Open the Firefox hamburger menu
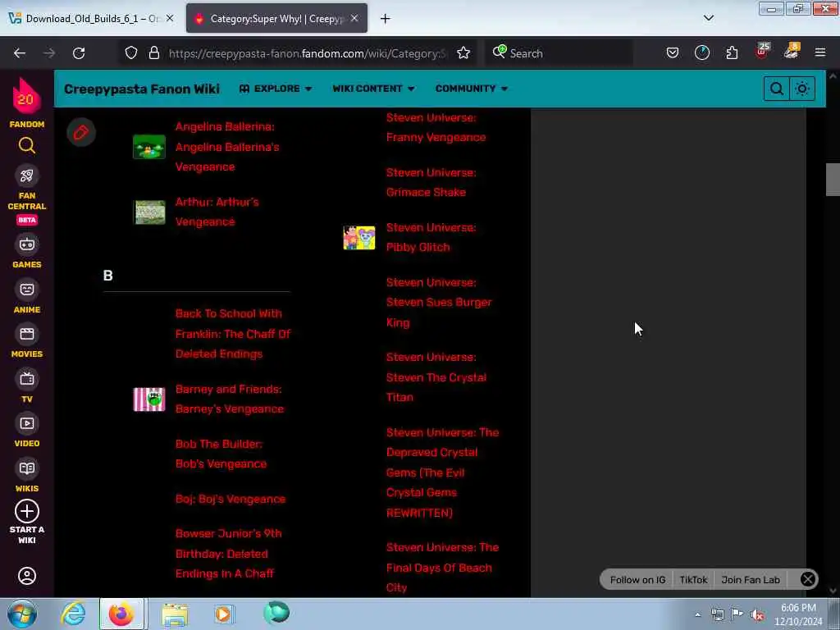The image size is (840, 630). pos(820,53)
